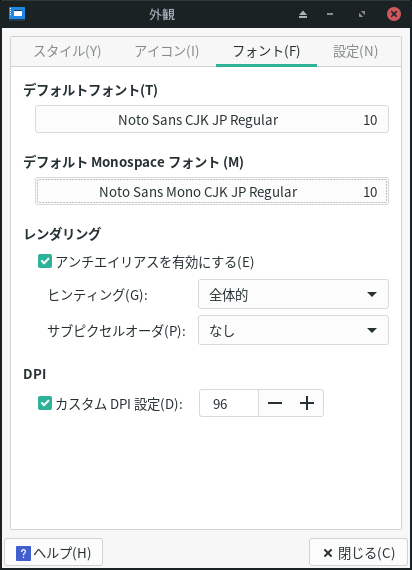Switch to the スタイル(Y) tab
The height and width of the screenshot is (570, 412).
click(x=67, y=51)
